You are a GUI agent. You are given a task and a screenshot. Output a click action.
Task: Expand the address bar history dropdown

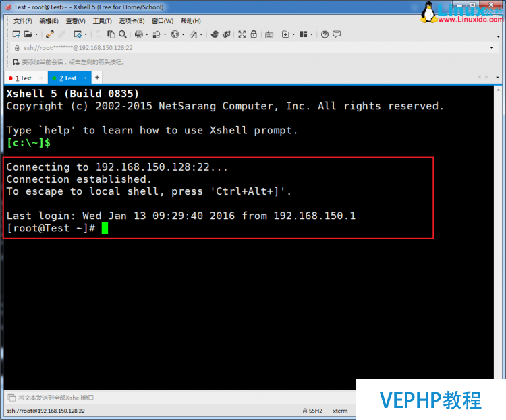[491, 48]
